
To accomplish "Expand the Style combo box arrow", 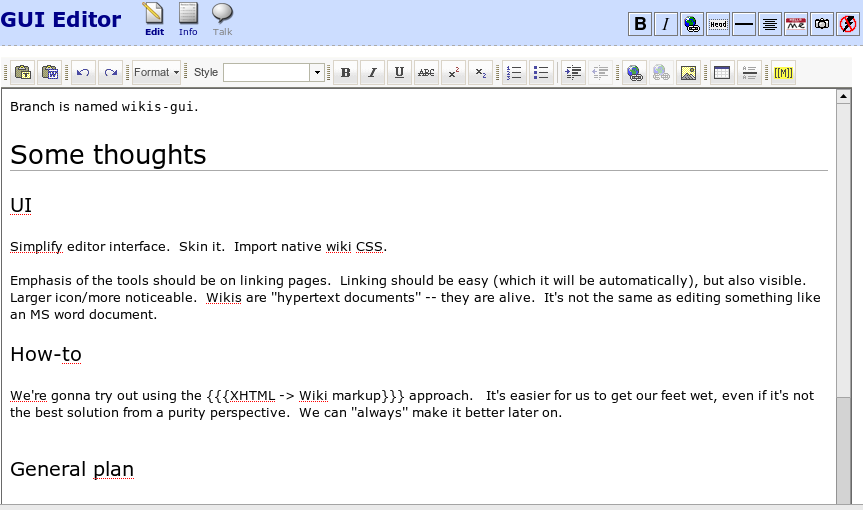I will click(x=317, y=73).
